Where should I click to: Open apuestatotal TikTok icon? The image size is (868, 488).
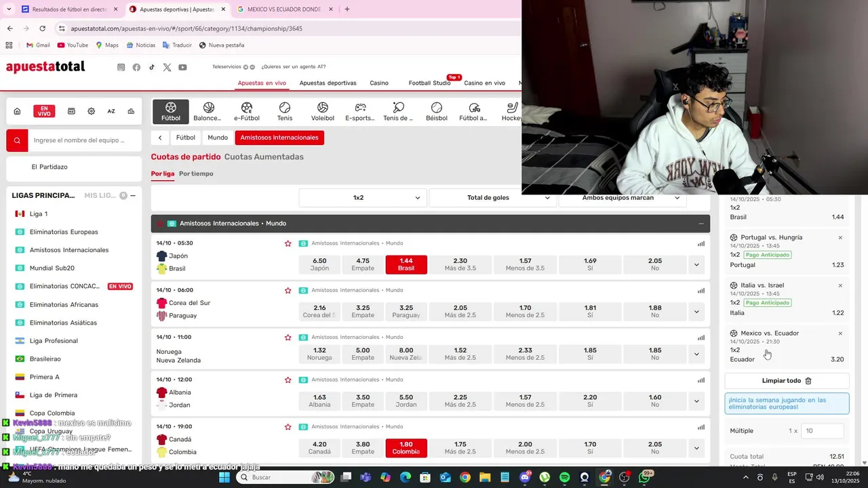[152, 67]
